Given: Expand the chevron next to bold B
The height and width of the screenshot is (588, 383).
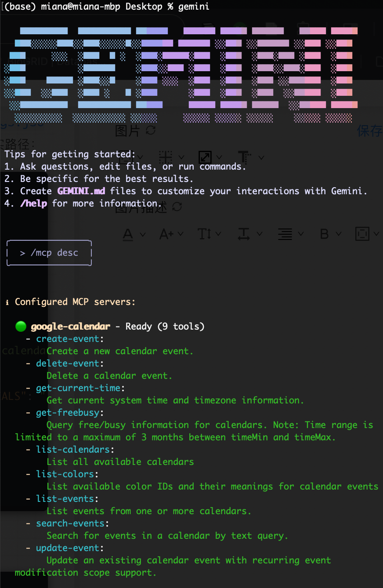Looking at the screenshot, I should coord(339,234).
